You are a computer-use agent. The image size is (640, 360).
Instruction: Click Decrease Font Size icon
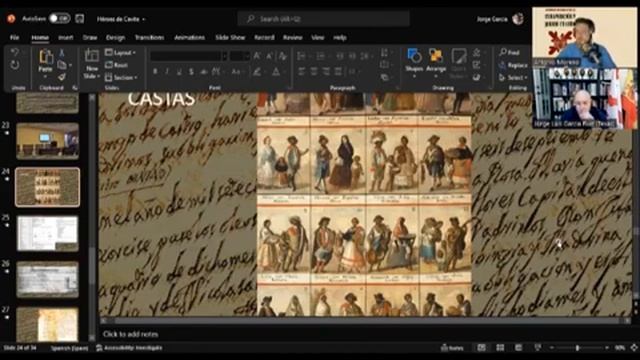[269, 56]
